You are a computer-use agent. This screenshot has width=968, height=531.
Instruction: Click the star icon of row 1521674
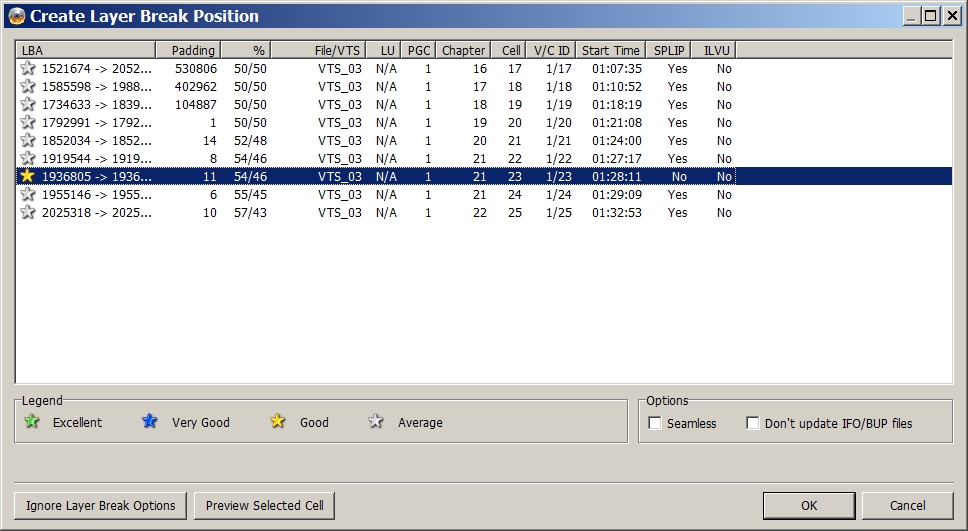tap(28, 69)
